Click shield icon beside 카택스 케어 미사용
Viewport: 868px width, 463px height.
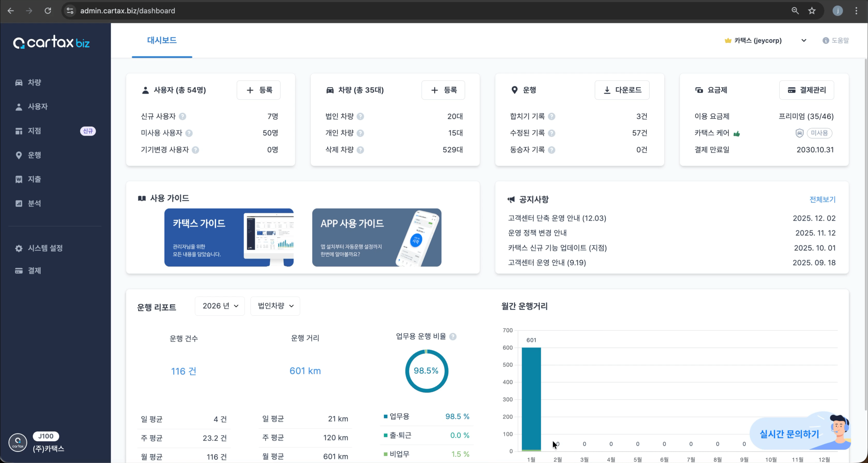click(x=799, y=133)
